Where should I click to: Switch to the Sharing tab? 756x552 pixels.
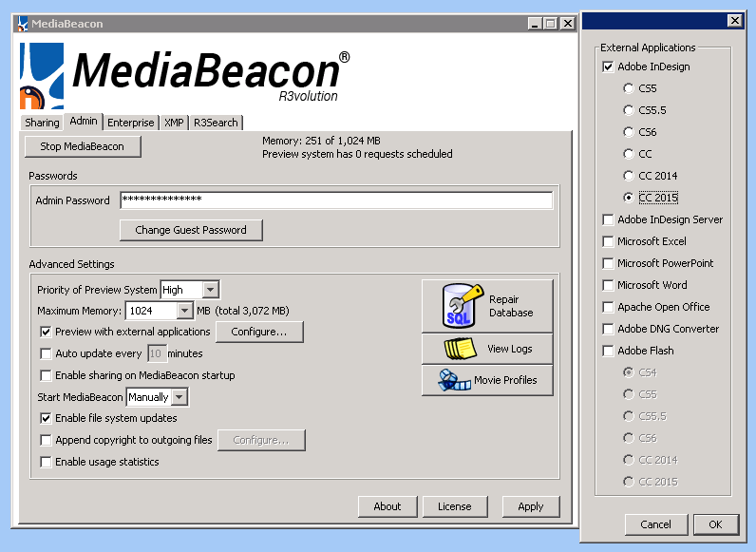[x=42, y=123]
